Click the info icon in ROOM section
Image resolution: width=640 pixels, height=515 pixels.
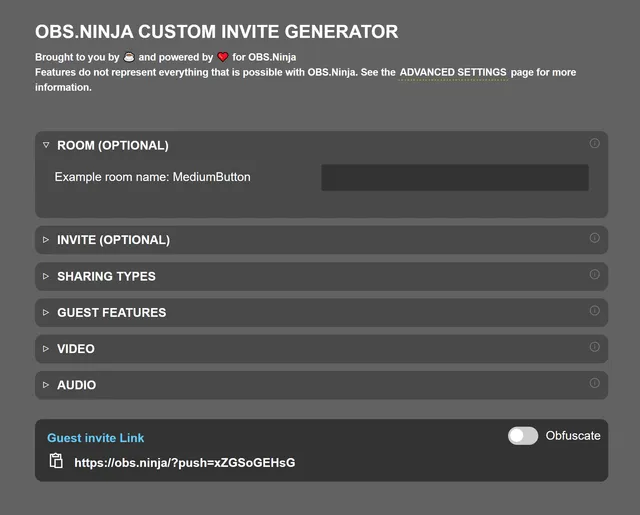(595, 144)
